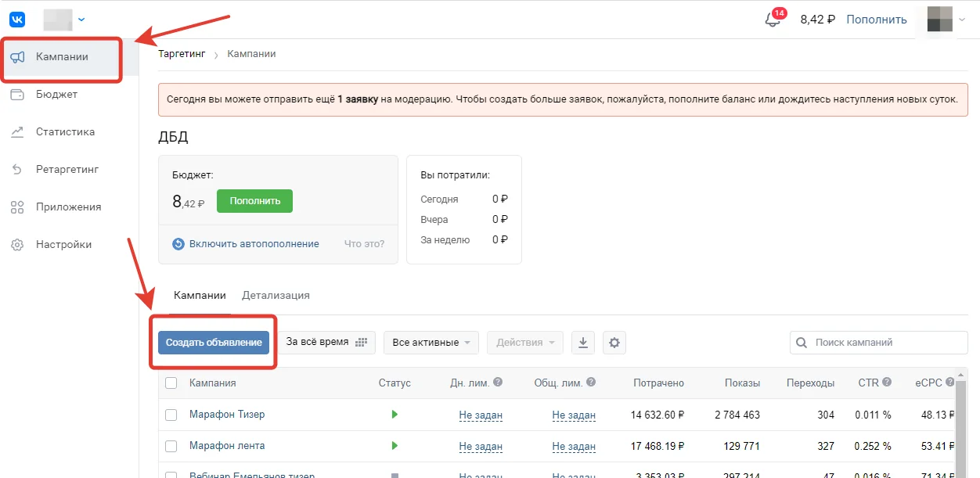
Task: Open the За всё время date picker
Action: (x=326, y=343)
